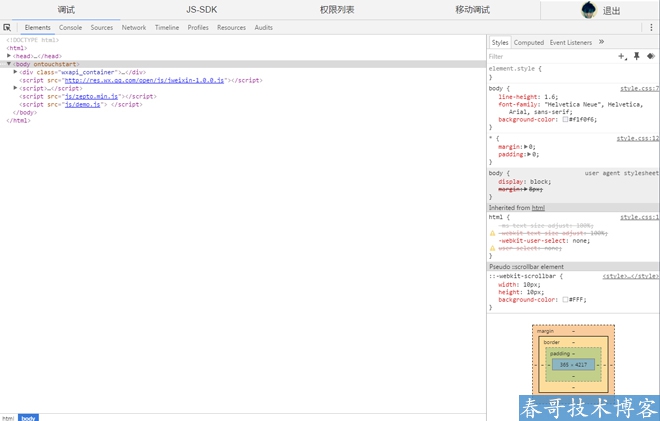
Task: Add new style rule plus icon
Action: (622, 56)
